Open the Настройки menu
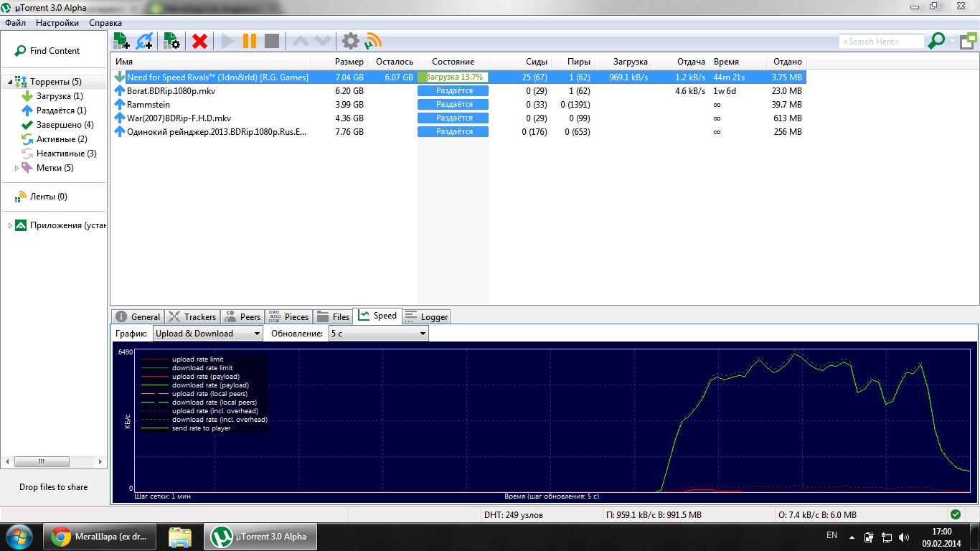Viewport: 980px width, 551px height. [57, 23]
